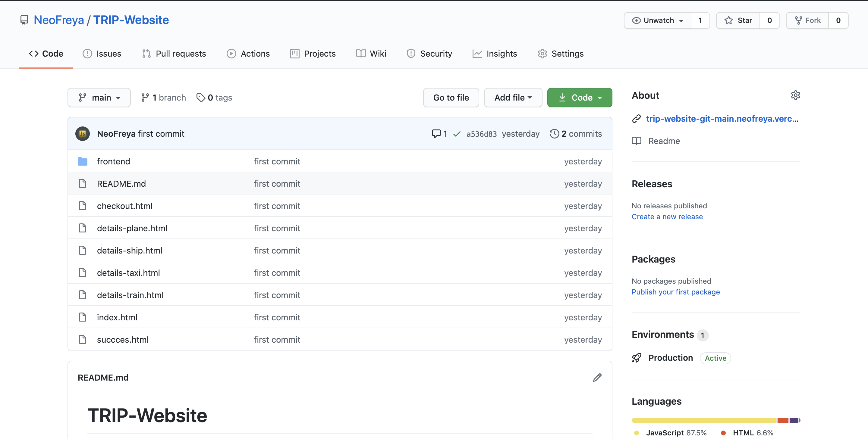Viewport: 868px width, 439px height.
Task: Click the file icon beside index.html
Action: pos(83,317)
